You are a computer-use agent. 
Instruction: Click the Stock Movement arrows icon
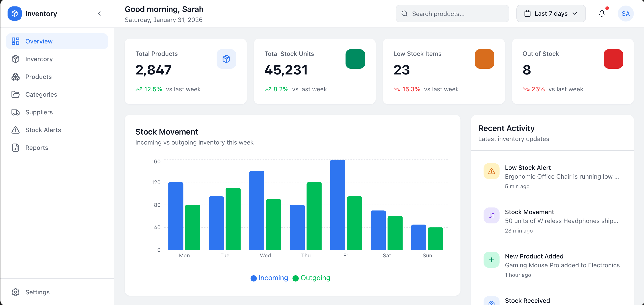(x=491, y=215)
